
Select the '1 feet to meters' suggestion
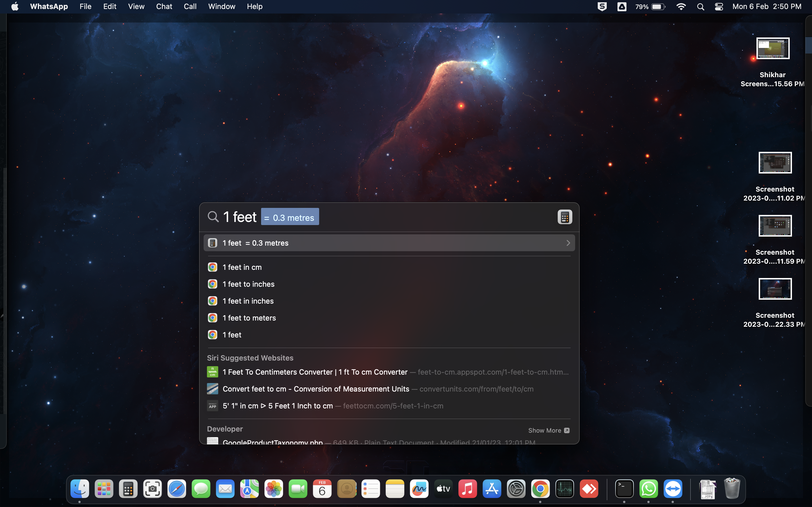click(249, 318)
